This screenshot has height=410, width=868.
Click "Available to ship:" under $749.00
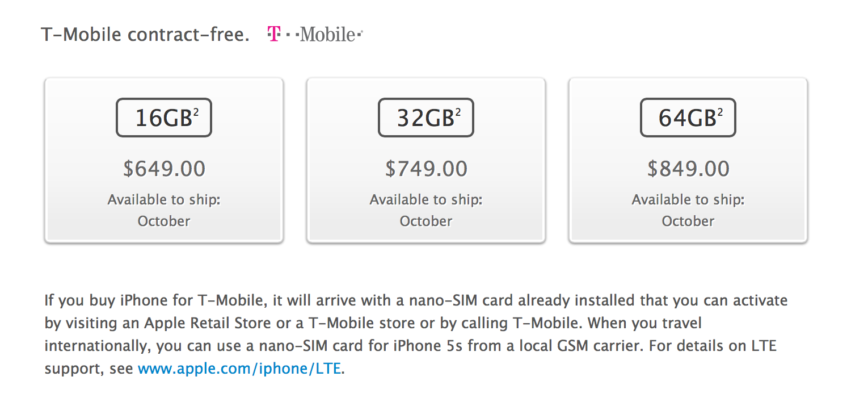pos(426,200)
